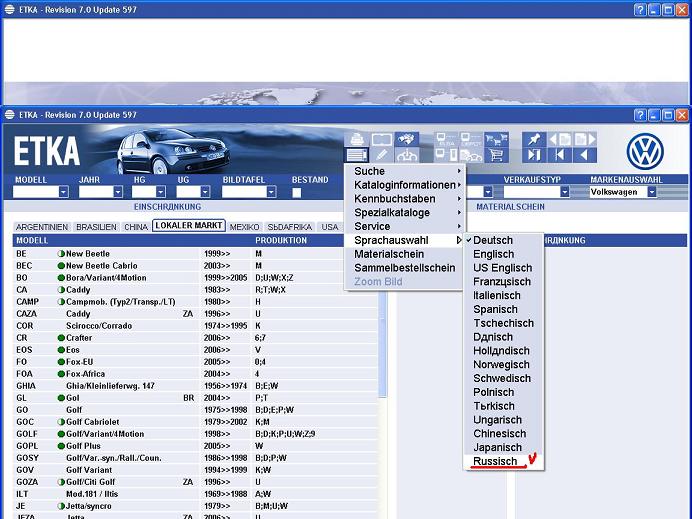Select Deutsch as the language
The width and height of the screenshot is (692, 519).
point(503,240)
